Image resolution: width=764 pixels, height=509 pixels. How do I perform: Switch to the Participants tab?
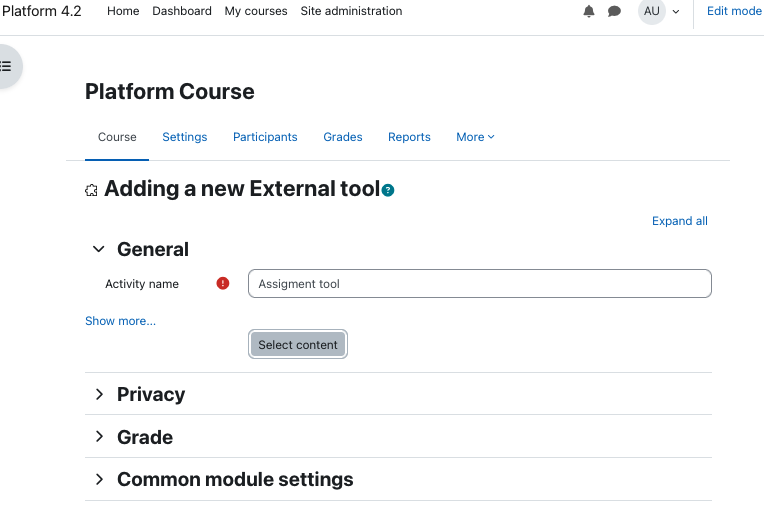tap(265, 137)
